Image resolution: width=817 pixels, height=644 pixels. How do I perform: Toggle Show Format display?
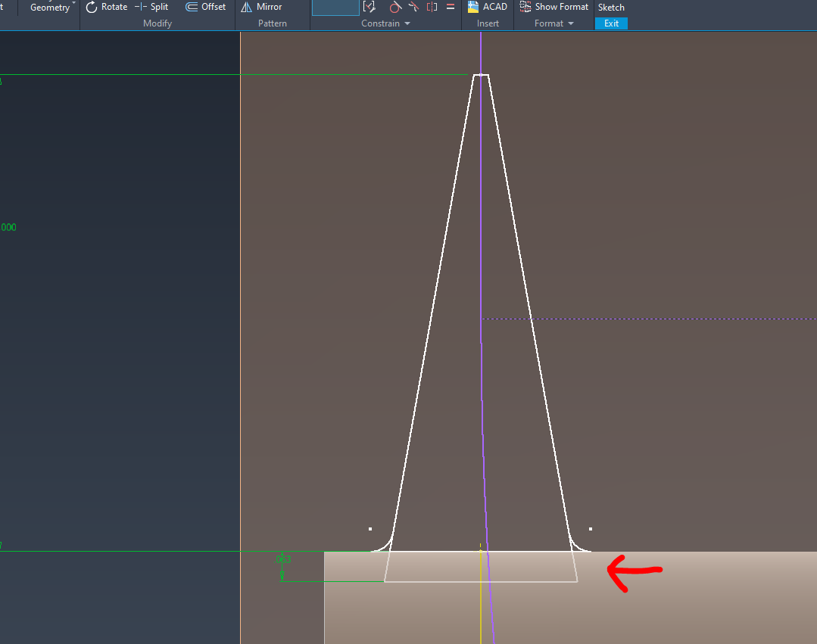[x=554, y=7]
